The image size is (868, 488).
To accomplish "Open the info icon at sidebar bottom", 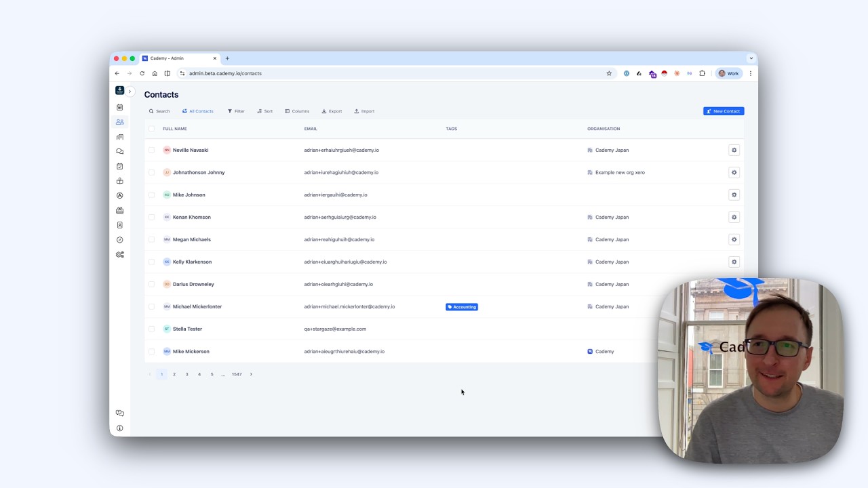I will point(120,428).
